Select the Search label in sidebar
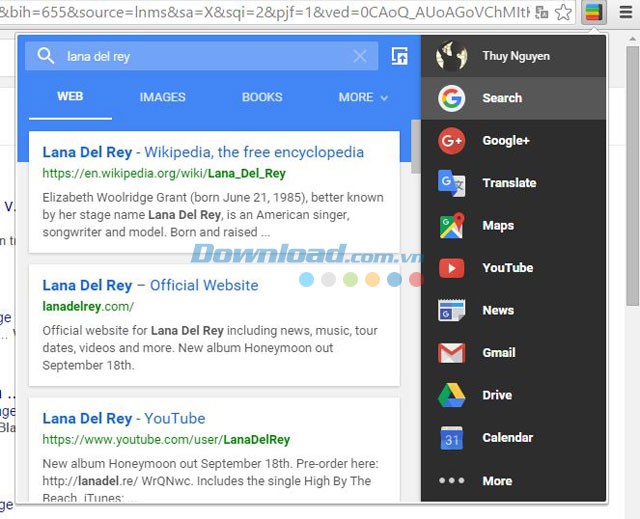The image size is (640, 519). 502,98
